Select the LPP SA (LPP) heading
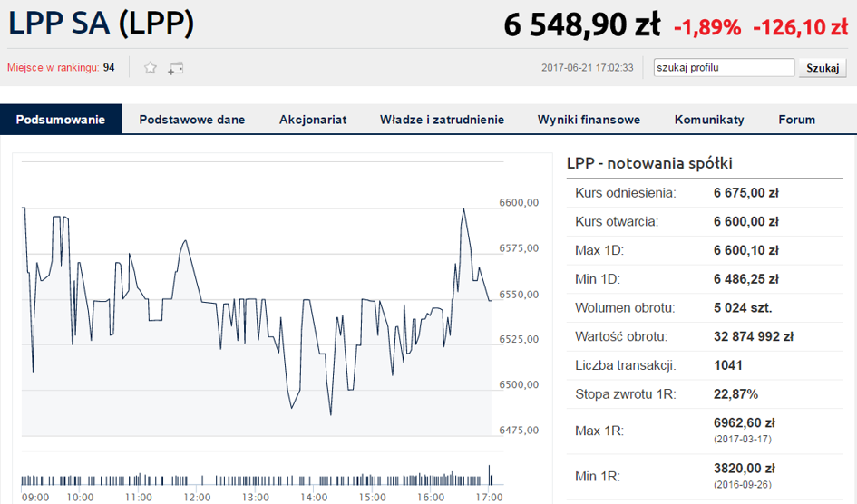The image size is (857, 504). pyautogui.click(x=101, y=24)
